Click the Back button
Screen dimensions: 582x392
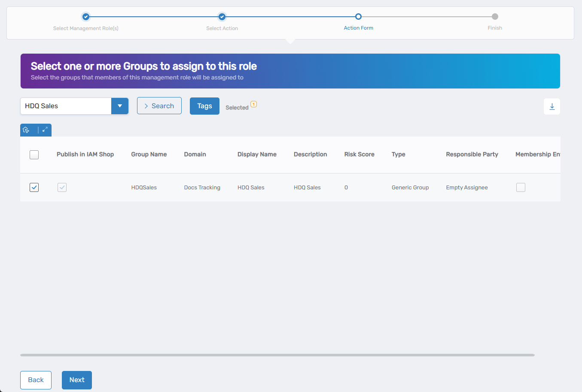coord(36,380)
